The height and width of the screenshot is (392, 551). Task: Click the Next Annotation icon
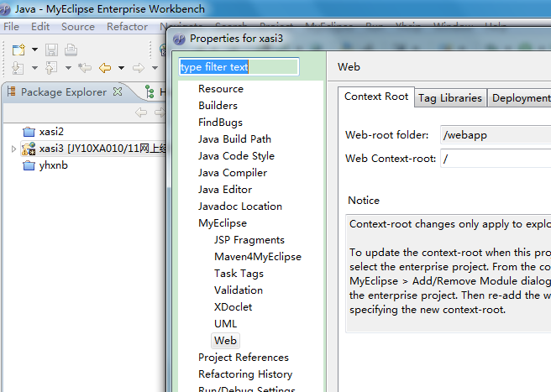[18, 68]
